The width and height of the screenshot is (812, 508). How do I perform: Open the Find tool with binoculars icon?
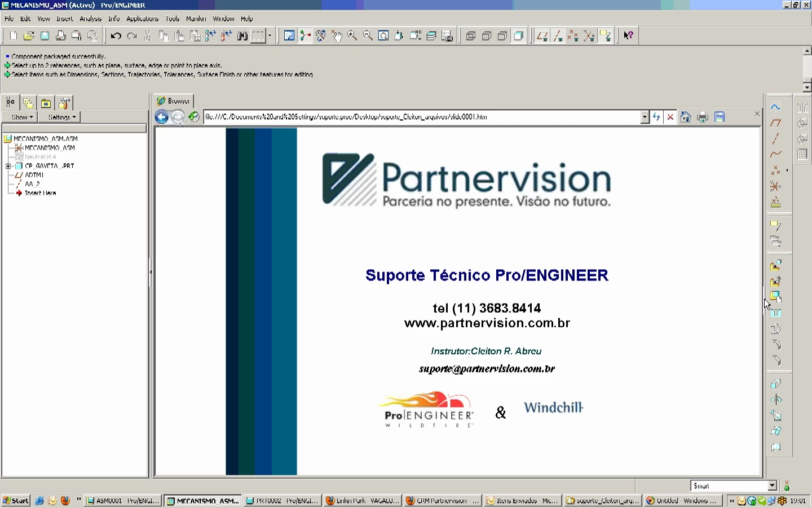[242, 36]
